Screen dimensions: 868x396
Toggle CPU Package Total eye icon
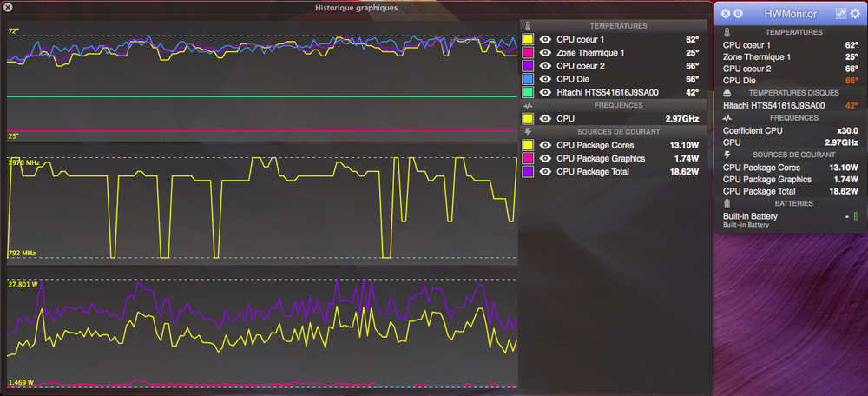click(545, 172)
